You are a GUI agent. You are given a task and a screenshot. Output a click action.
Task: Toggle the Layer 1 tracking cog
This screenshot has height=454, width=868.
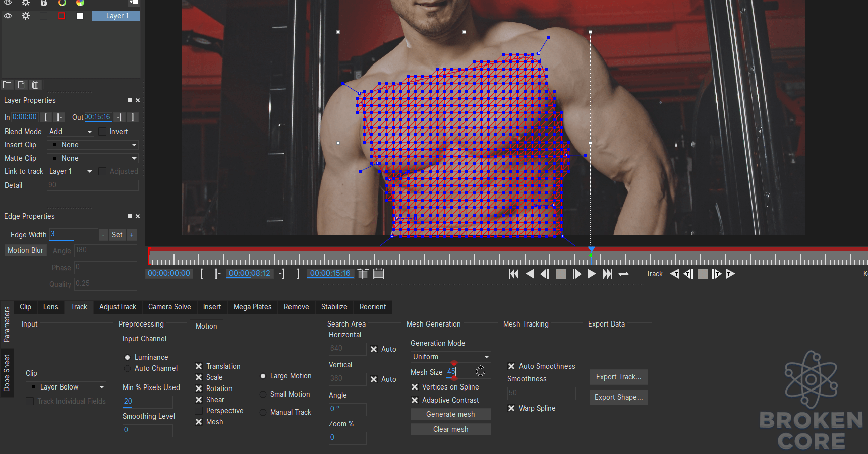(x=26, y=16)
